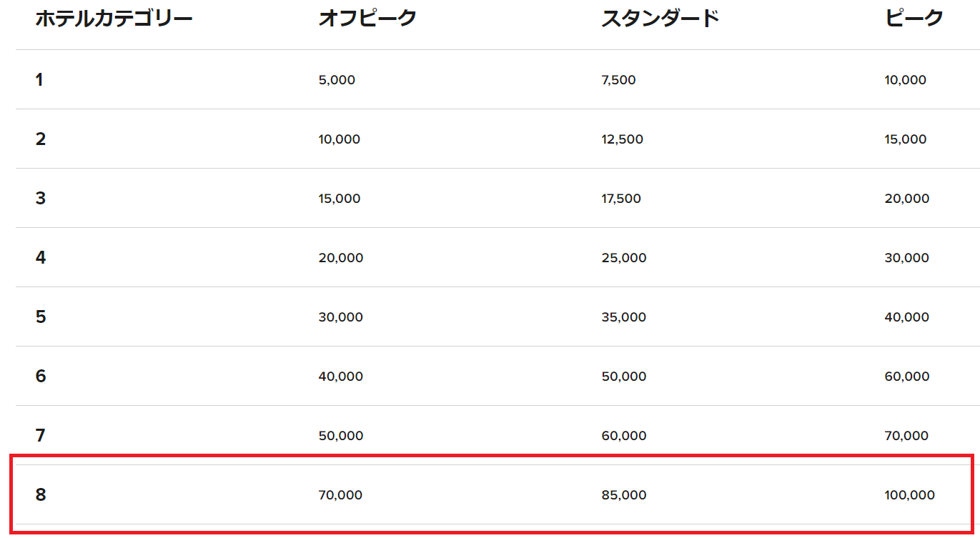The width and height of the screenshot is (980, 538).
Task: Select category 7 row label
Action: (x=41, y=436)
